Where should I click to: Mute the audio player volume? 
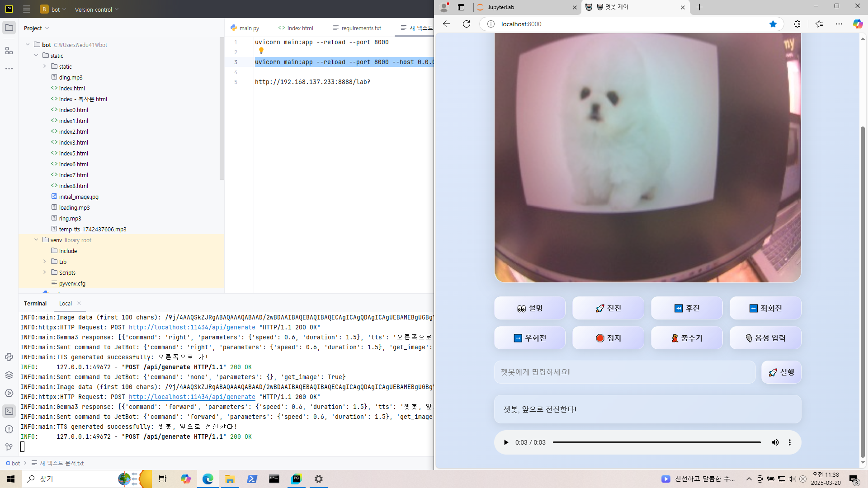[775, 442]
